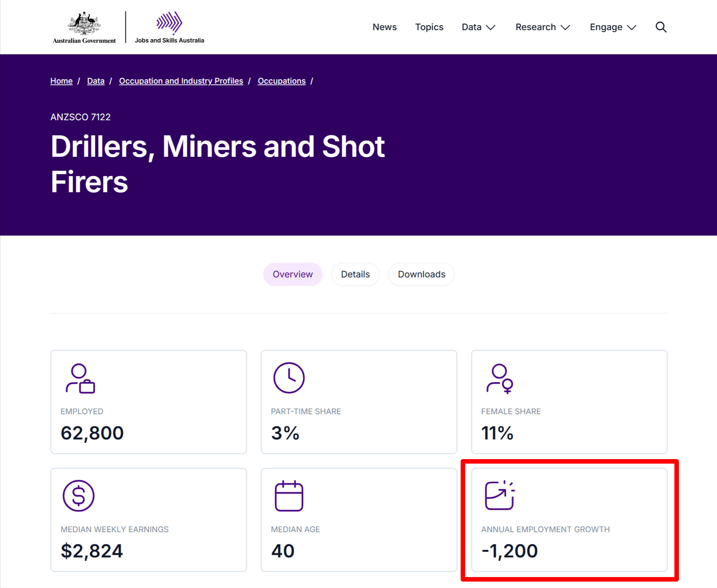Viewport: 717px width, 588px height.
Task: Open the Engage dropdown menu
Action: tap(613, 27)
